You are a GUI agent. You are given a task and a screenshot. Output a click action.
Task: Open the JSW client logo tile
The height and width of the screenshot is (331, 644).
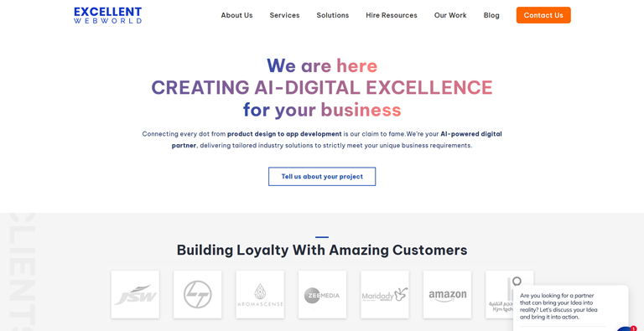point(135,294)
